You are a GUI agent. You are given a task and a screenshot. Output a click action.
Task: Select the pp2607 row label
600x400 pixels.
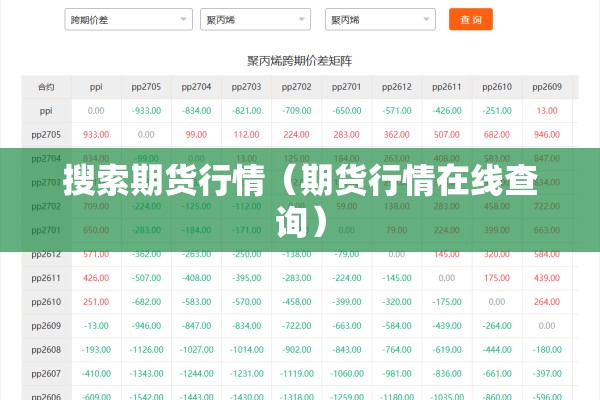[x=46, y=374]
